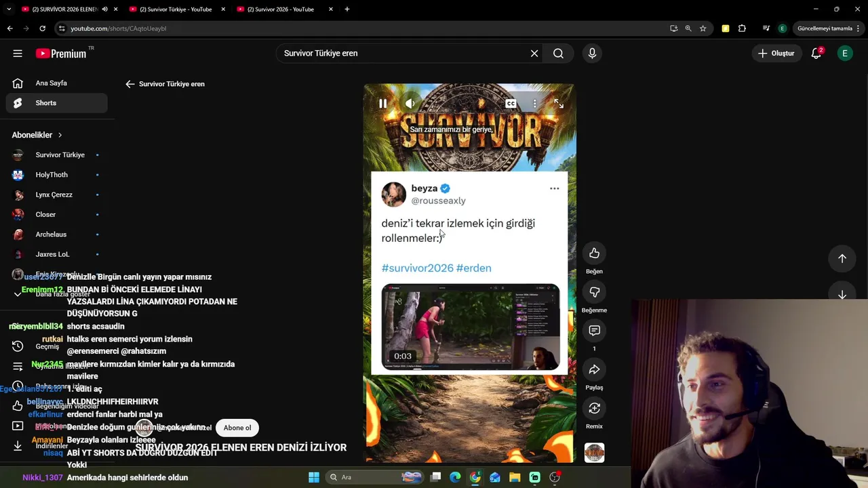This screenshot has width=868, height=488.
Task: Open Jaxres LoL subscription channel
Action: [x=57, y=254]
